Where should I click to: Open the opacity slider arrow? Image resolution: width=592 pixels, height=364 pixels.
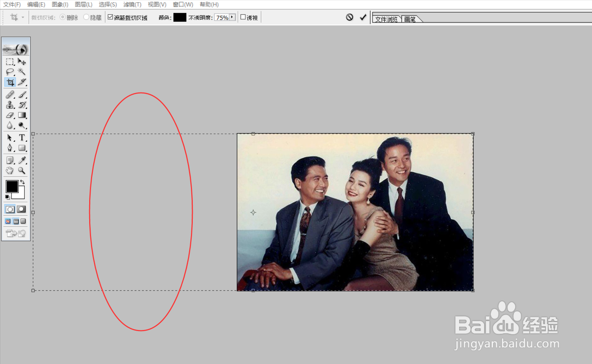(x=232, y=17)
